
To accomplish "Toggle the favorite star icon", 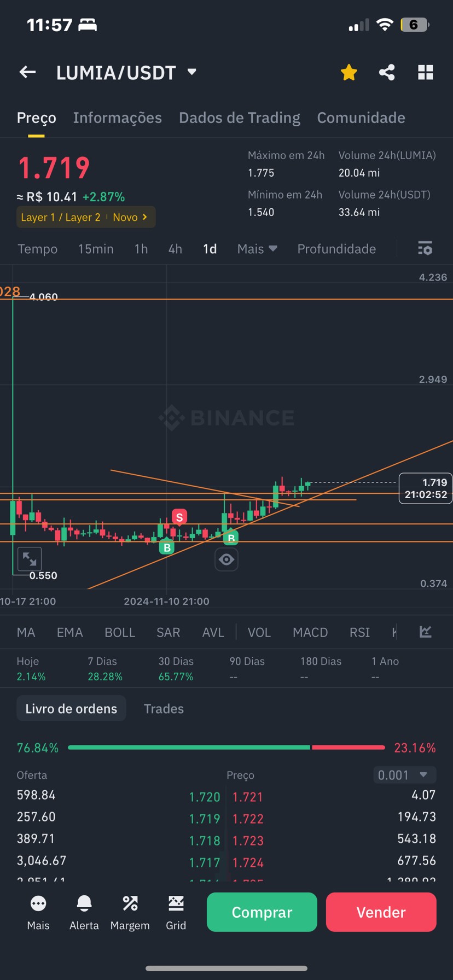I will (x=349, y=72).
